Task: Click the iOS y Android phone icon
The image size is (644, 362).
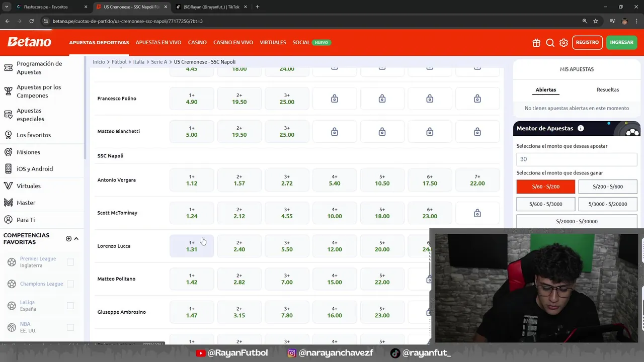Action: point(8,169)
